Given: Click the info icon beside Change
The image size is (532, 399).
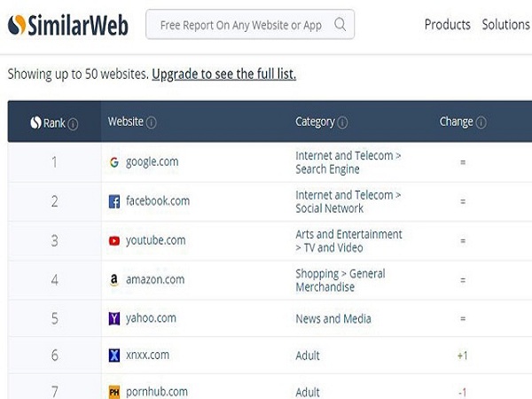Looking at the screenshot, I should pos(481,122).
